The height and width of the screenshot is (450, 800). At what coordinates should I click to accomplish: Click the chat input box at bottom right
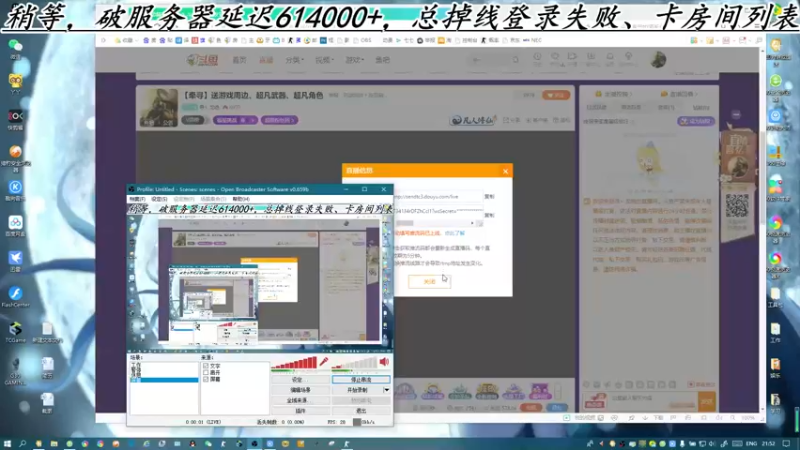(653, 400)
